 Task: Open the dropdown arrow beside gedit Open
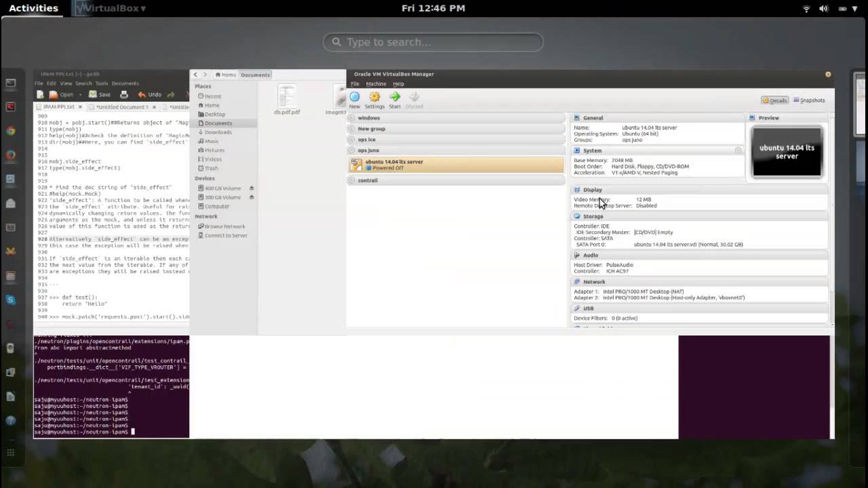click(80, 95)
